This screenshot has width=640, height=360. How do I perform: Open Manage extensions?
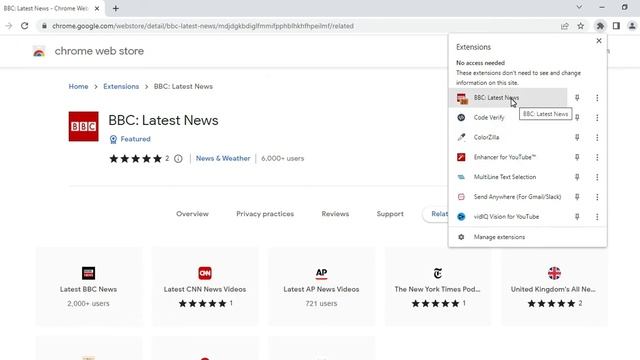[x=527, y=237]
